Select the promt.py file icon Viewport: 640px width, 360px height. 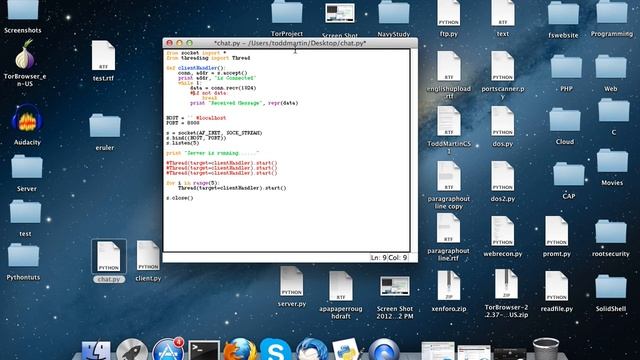tap(556, 231)
